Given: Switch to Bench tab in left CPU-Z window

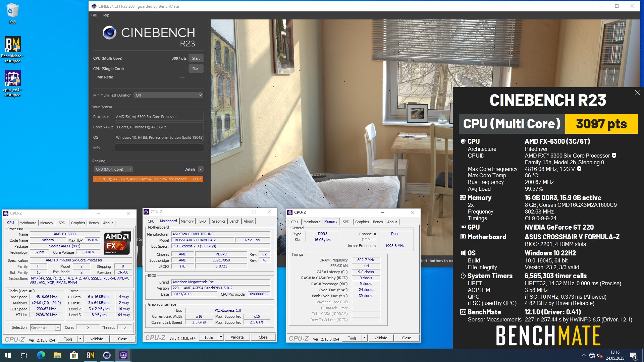Looking at the screenshot, I should pyautogui.click(x=94, y=223).
